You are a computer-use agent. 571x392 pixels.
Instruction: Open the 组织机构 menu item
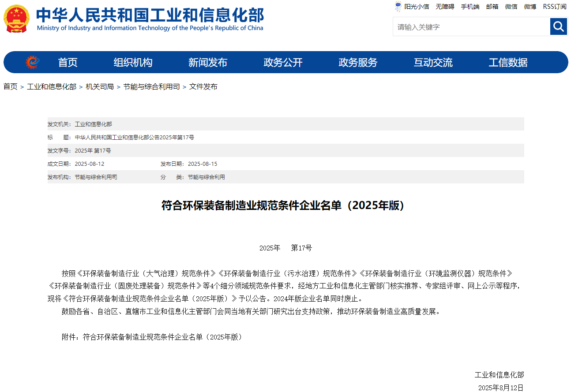coord(133,62)
